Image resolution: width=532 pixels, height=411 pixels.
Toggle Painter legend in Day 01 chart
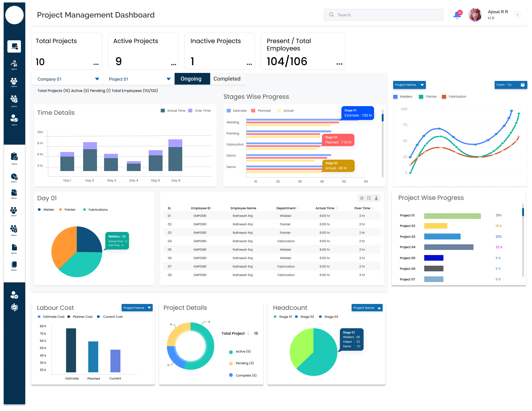click(67, 210)
